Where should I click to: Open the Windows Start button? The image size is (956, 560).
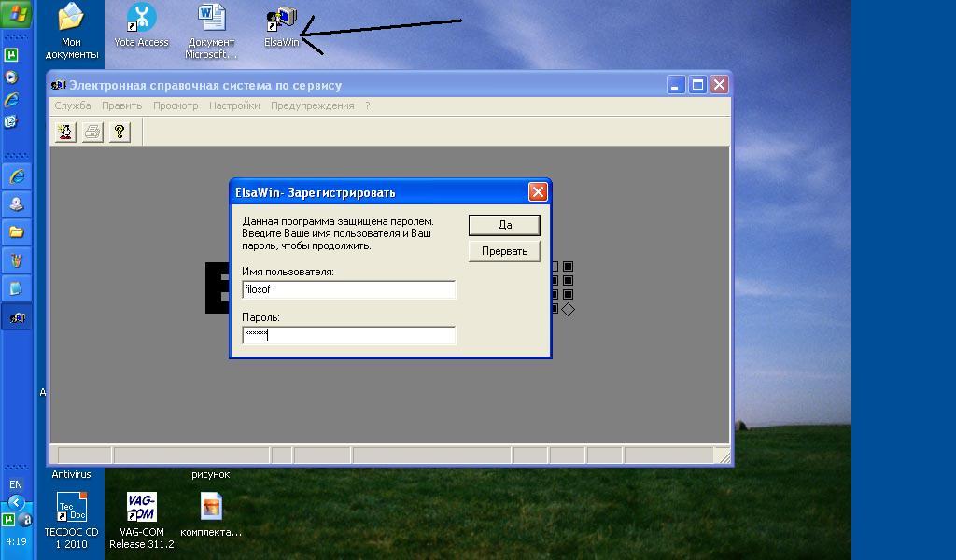click(x=17, y=15)
